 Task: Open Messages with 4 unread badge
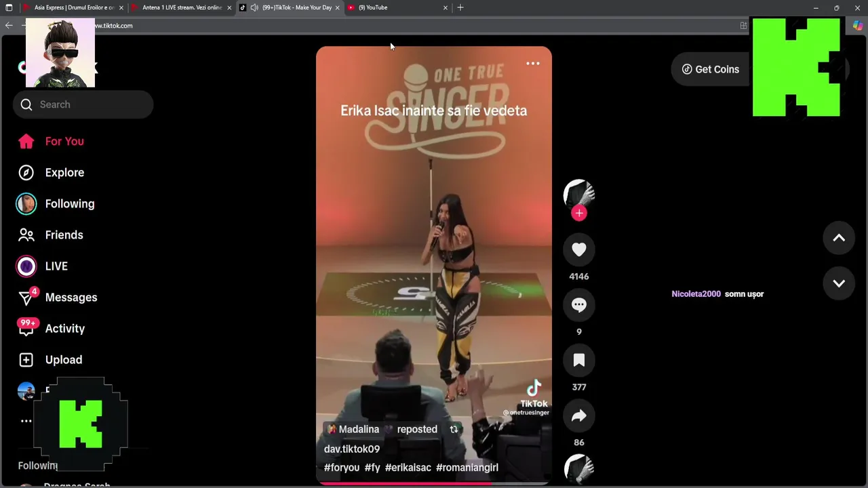pos(58,298)
